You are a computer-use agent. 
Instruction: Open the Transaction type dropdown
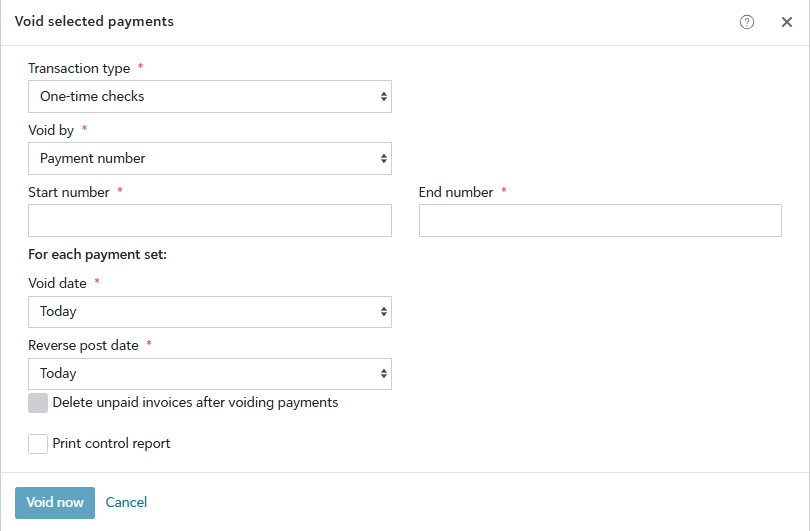coord(210,97)
